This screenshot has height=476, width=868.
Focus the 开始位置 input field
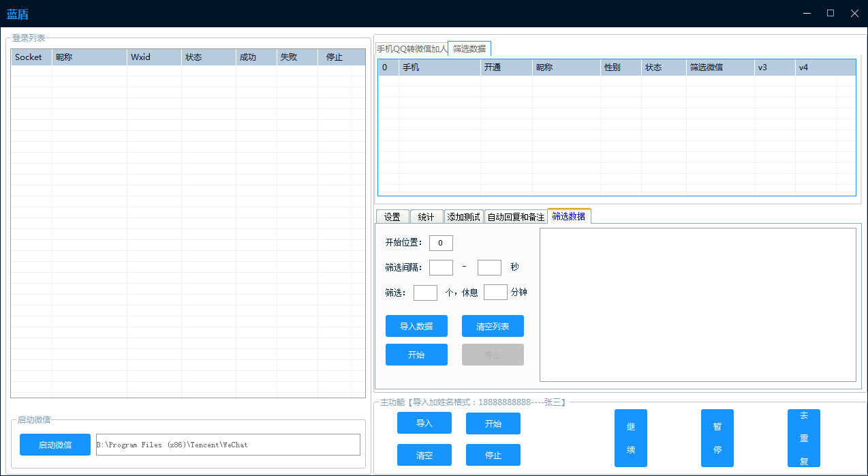click(441, 243)
